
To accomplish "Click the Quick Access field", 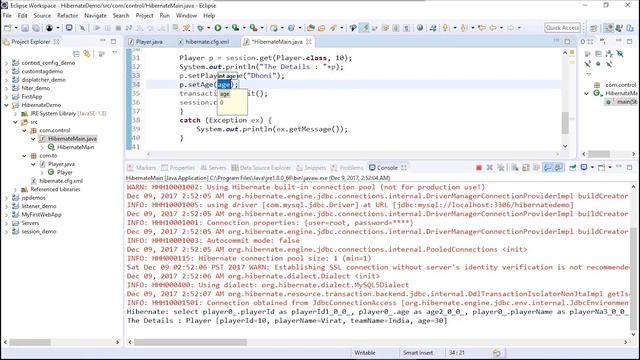I will click(x=562, y=28).
